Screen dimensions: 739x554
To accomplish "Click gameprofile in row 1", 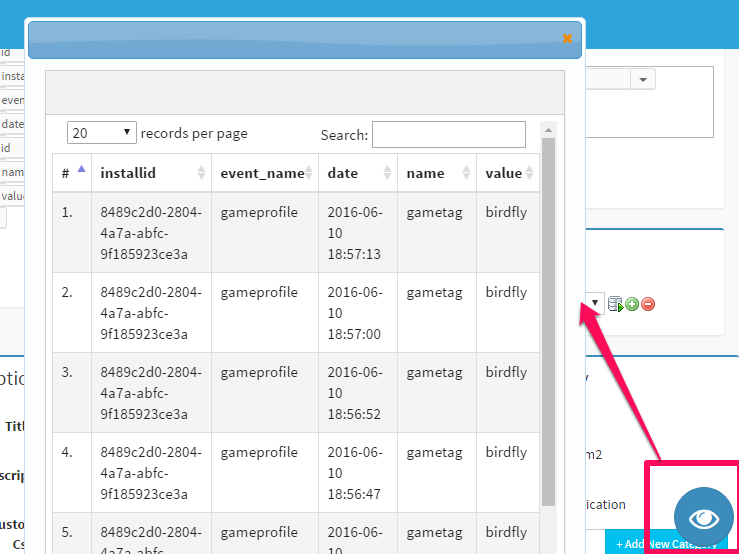I will click(x=259, y=213).
